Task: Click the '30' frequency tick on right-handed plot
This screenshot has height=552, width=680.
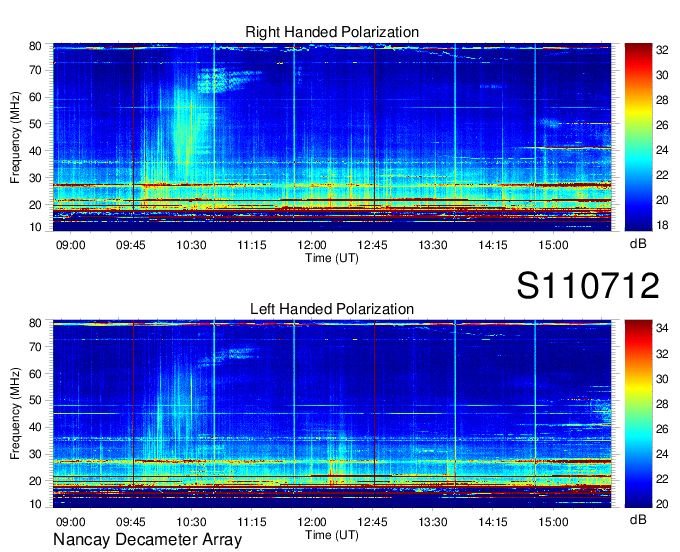Action: (x=35, y=178)
